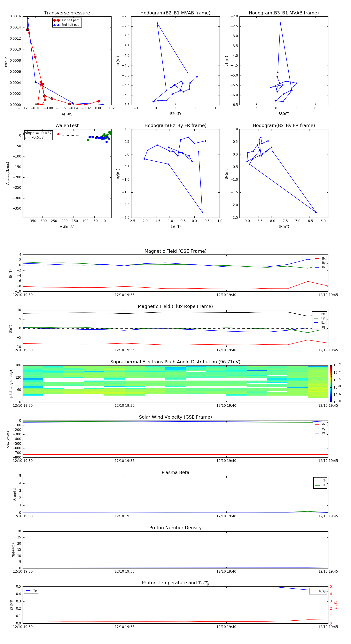Click the 'Bx(nT)' x-axis label
Viewport: 351px width, 644px height.
tap(284, 227)
